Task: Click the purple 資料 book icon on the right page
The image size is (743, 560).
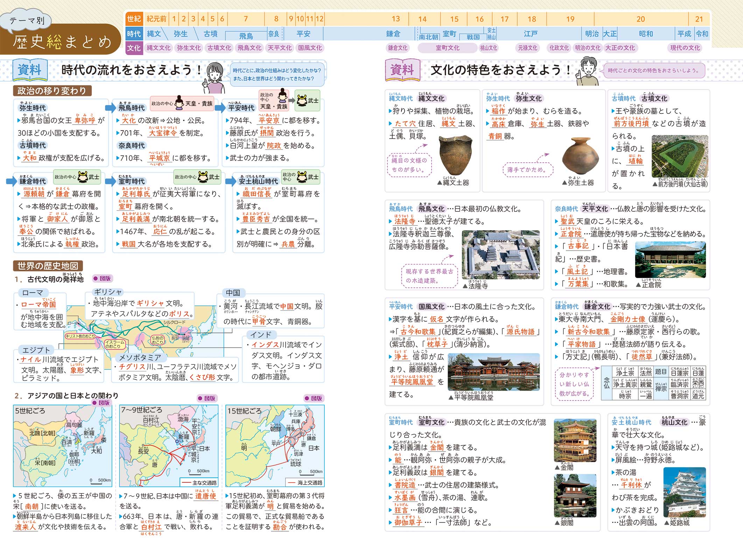Action: tap(402, 70)
